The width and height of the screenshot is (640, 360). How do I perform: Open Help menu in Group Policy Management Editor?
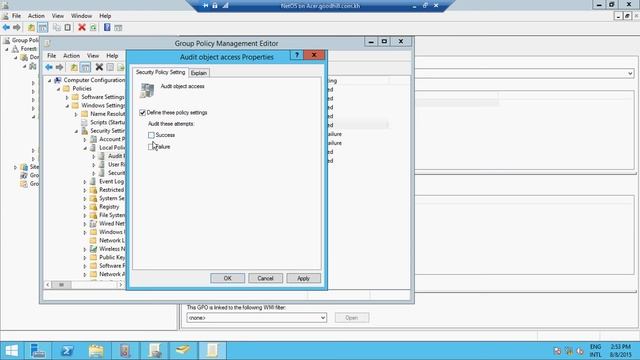(112, 56)
